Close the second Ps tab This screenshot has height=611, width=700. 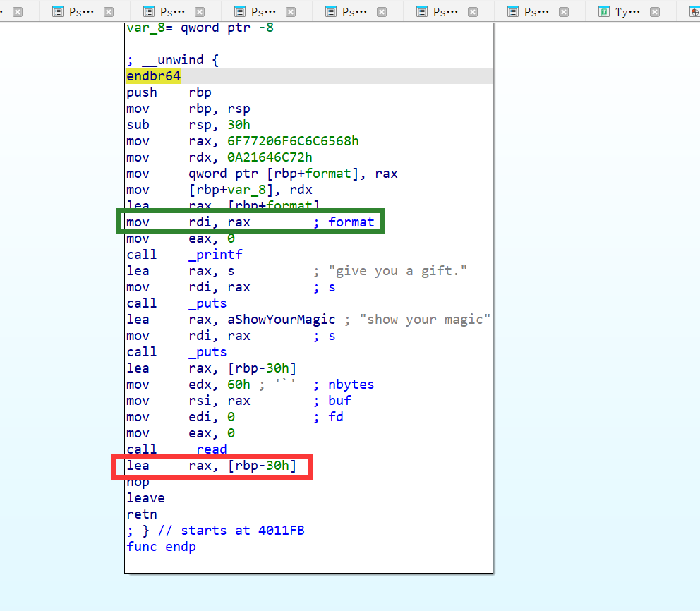[x=200, y=12]
